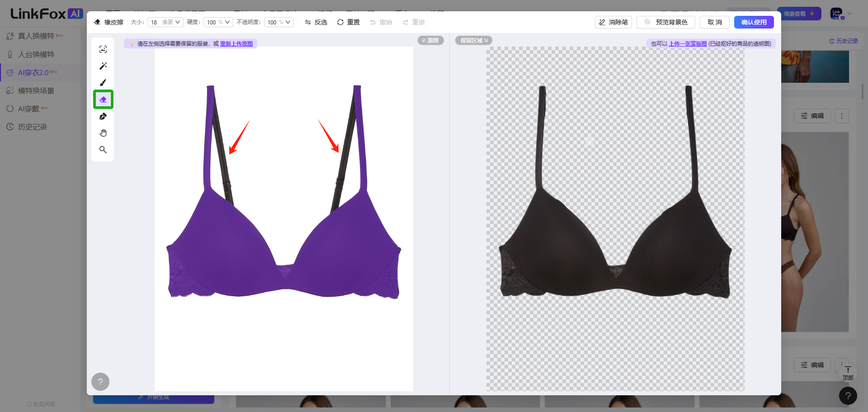Open the 硬度 hardness dropdown
This screenshot has width=868, height=412.
pyautogui.click(x=218, y=22)
